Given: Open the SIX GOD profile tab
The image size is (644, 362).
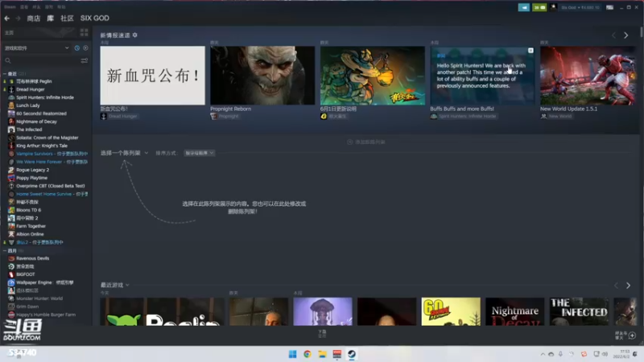Looking at the screenshot, I should [x=94, y=18].
